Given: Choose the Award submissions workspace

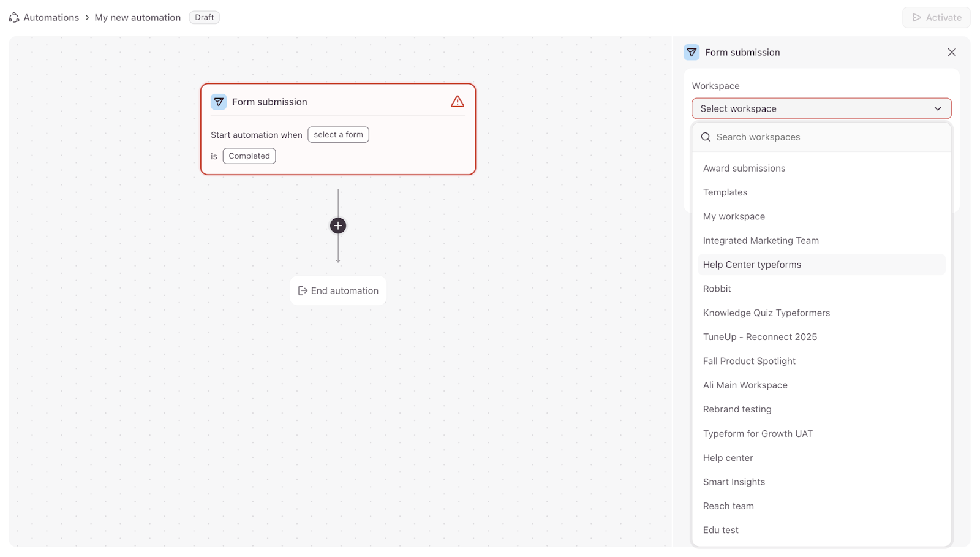Looking at the screenshot, I should pos(744,169).
